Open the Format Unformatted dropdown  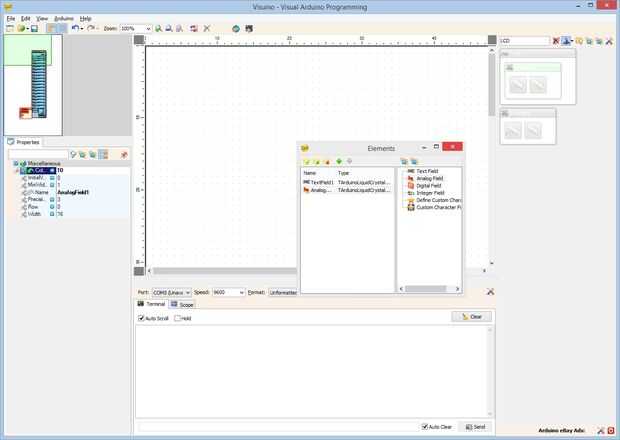tap(283, 293)
